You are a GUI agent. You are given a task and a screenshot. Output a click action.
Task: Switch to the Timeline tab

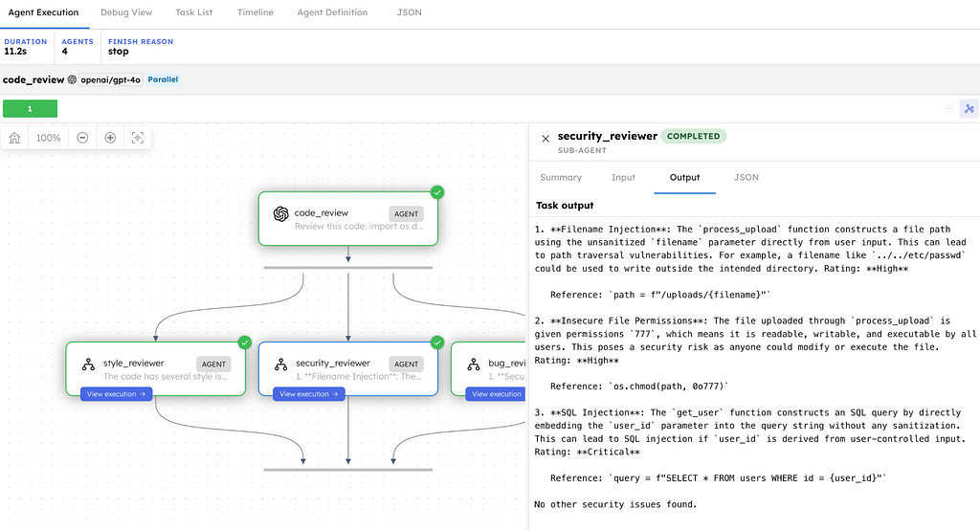(256, 12)
